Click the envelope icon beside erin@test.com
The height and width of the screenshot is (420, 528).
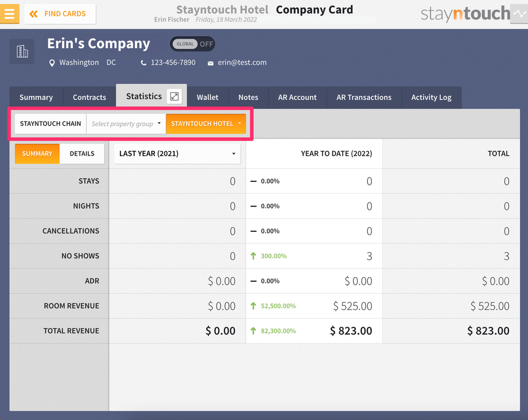(211, 63)
